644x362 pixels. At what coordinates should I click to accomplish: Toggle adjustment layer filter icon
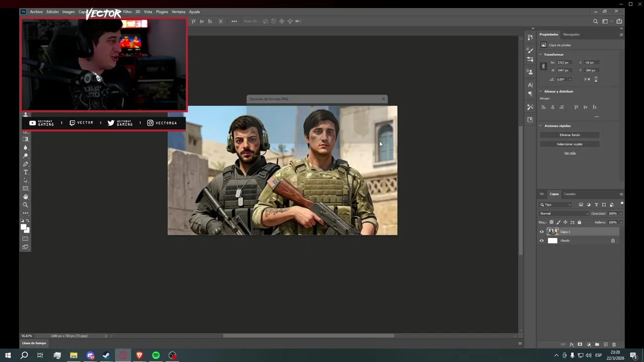589,205
